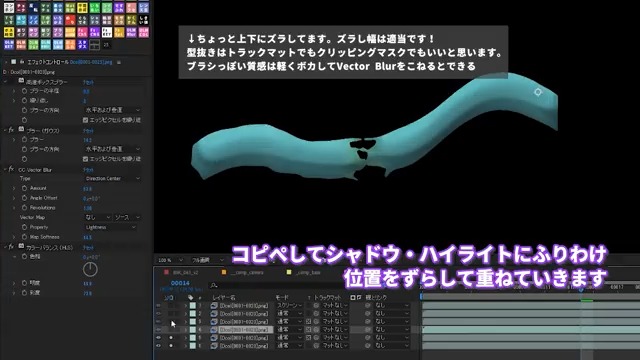
Task: Click the エフェクトコントロール panel tab
Action: click(x=69, y=62)
